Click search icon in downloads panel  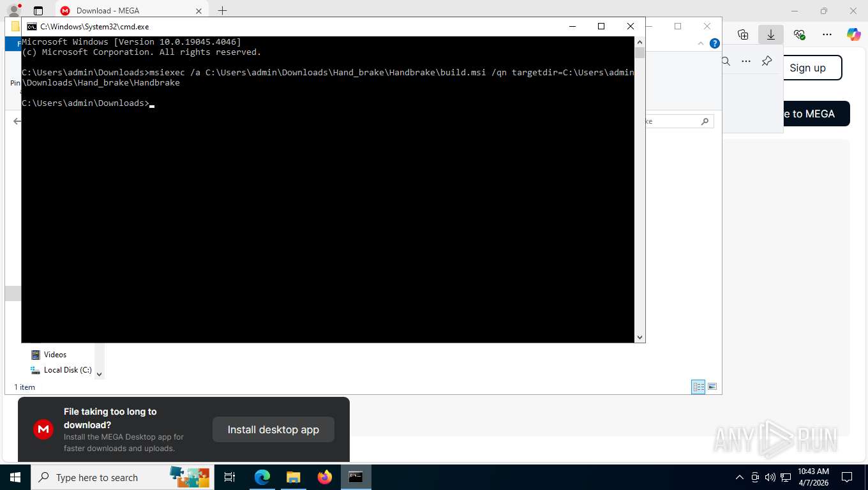(726, 61)
